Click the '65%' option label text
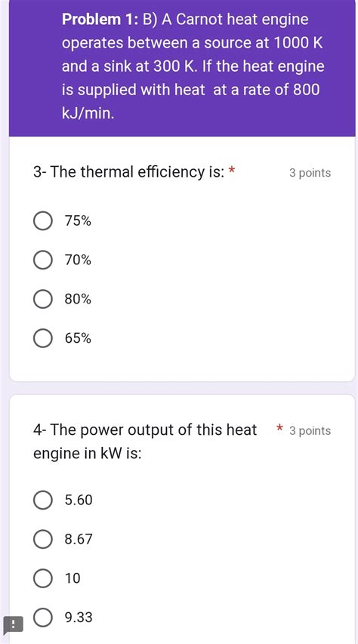Image resolution: width=358 pixels, height=644 pixels. click(x=78, y=338)
